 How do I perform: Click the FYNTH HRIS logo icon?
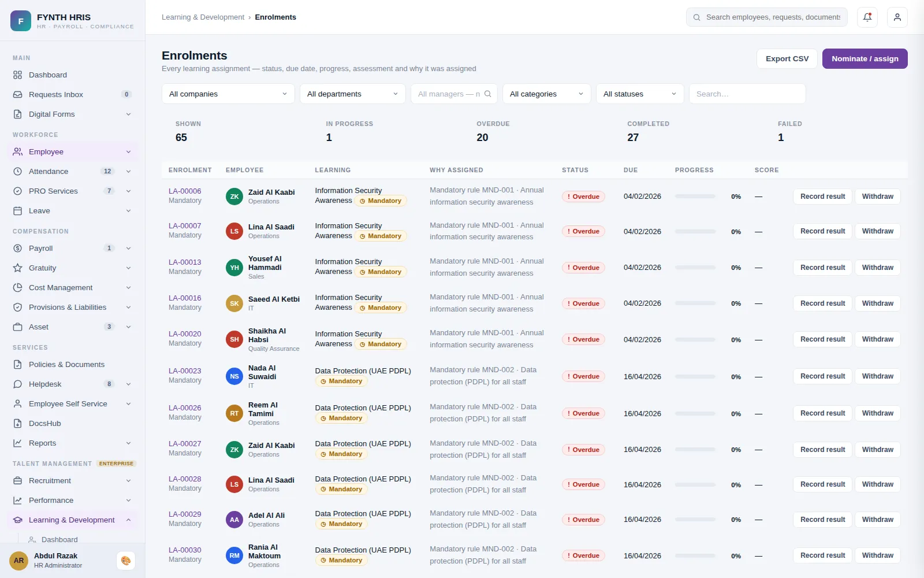pos(21,21)
